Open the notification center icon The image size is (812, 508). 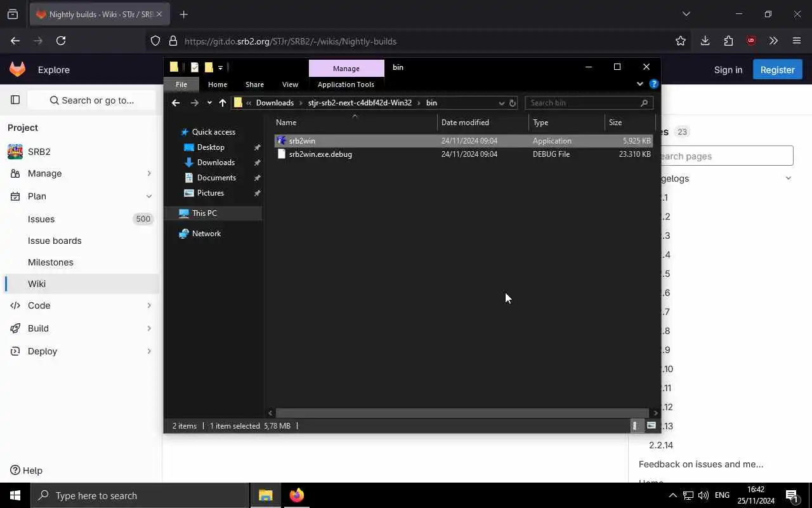(792, 495)
